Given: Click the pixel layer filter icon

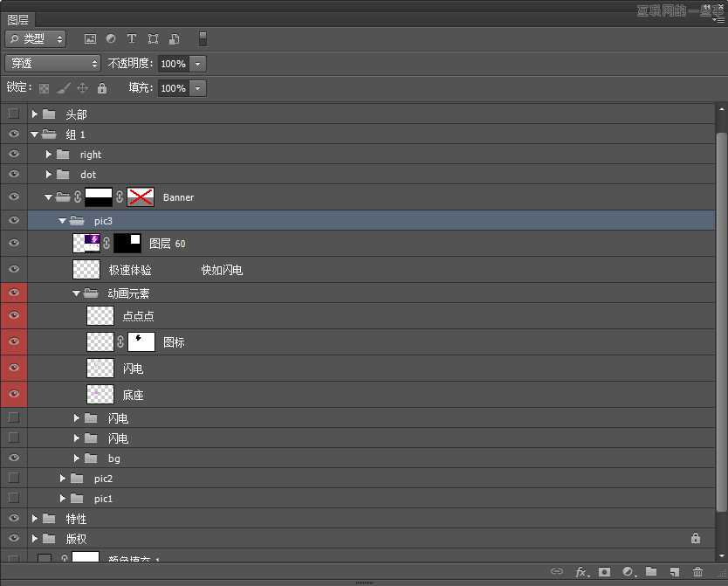Looking at the screenshot, I should pos(89,38).
